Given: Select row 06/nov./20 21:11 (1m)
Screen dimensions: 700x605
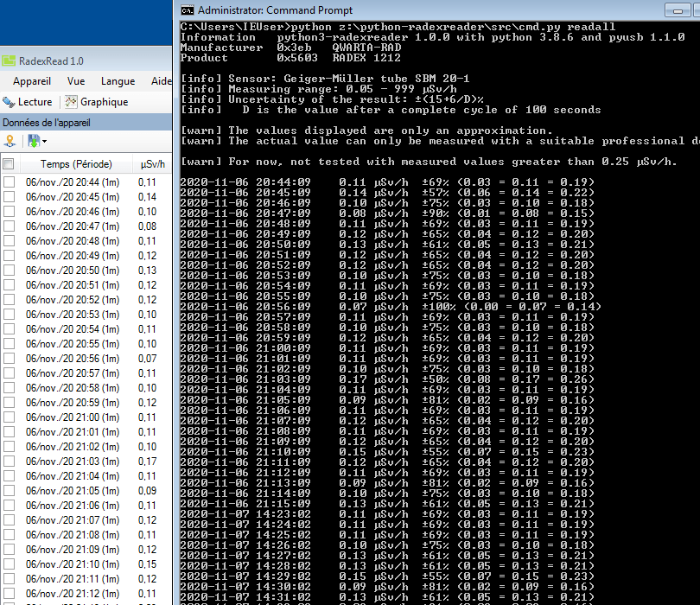Looking at the screenshot, I should click(86, 579).
